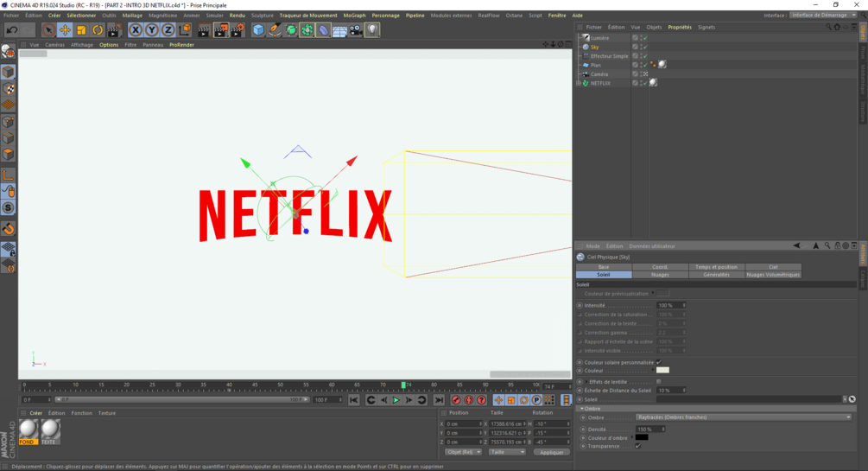
Task: Open the Octane menu
Action: 514,16
